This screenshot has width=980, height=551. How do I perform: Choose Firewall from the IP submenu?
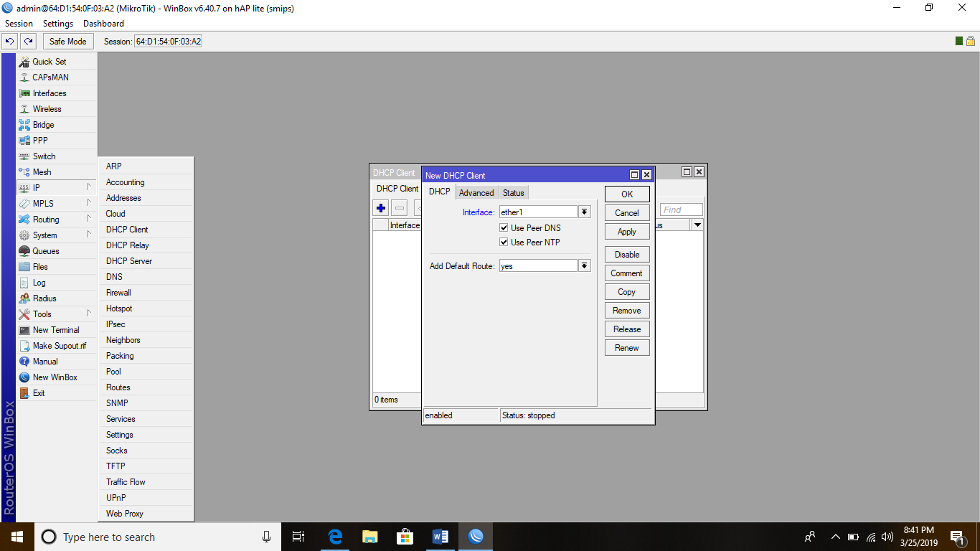coord(146,293)
